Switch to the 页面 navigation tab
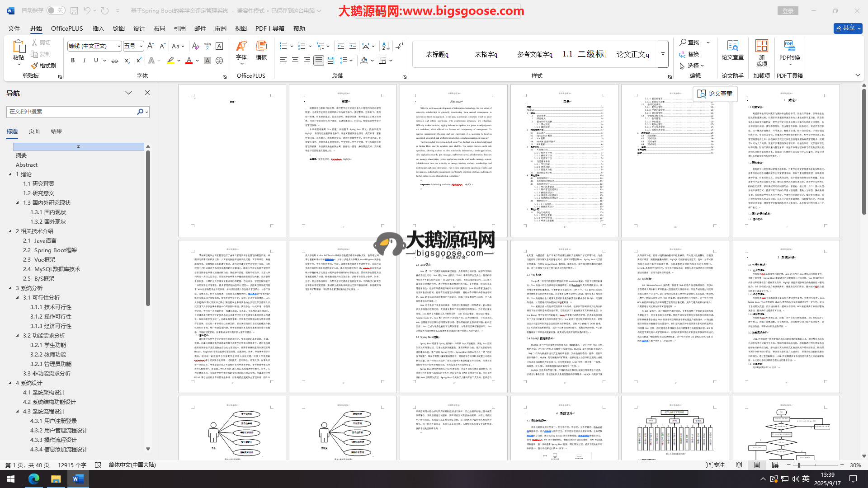The width and height of the screenshot is (868, 488). [x=34, y=131]
